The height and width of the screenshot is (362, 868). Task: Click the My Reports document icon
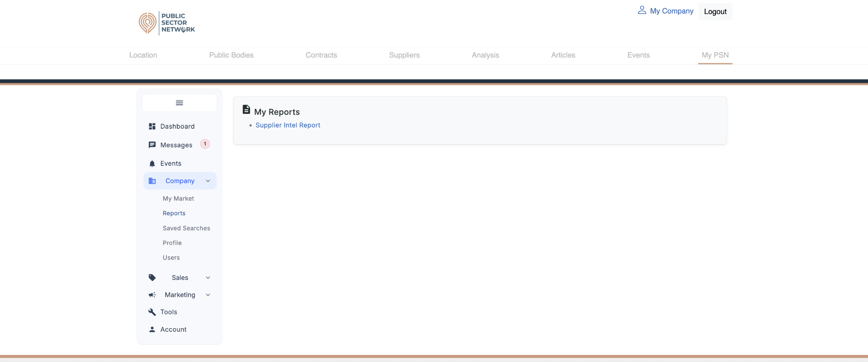pyautogui.click(x=246, y=109)
